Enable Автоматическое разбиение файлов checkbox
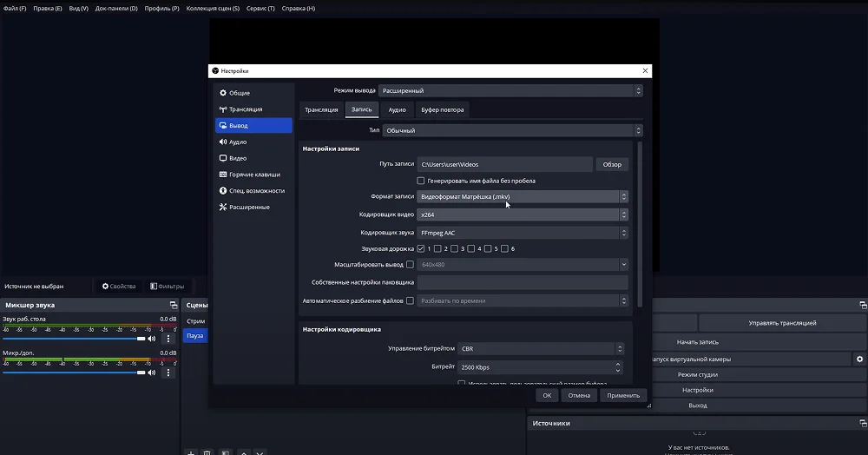 (410, 300)
